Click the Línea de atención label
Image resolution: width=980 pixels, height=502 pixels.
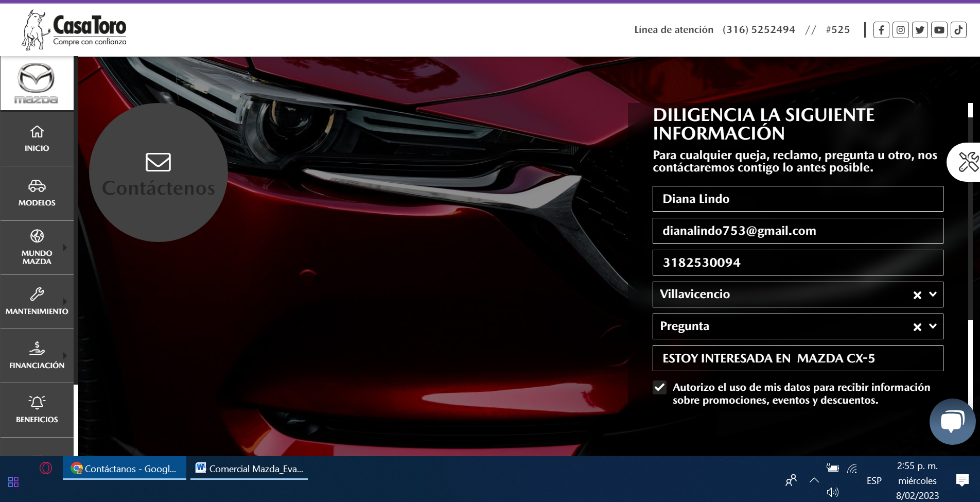pyautogui.click(x=674, y=29)
